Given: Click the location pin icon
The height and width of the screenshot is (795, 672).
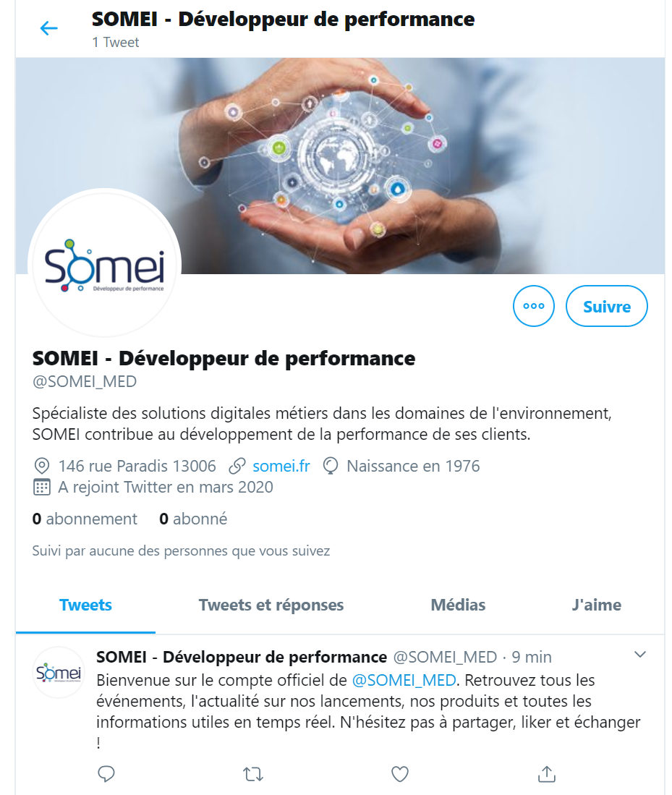Looking at the screenshot, I should click(41, 466).
